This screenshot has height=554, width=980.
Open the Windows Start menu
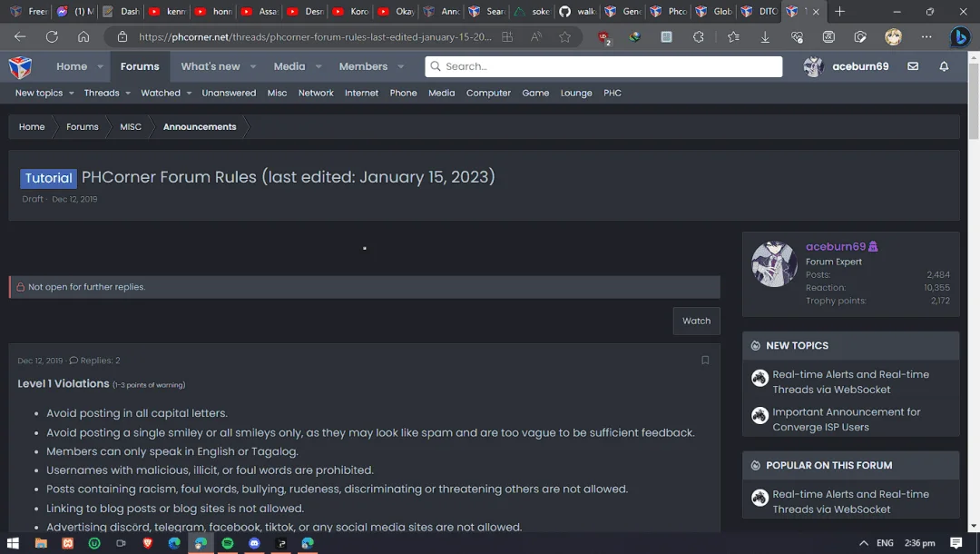click(x=13, y=543)
